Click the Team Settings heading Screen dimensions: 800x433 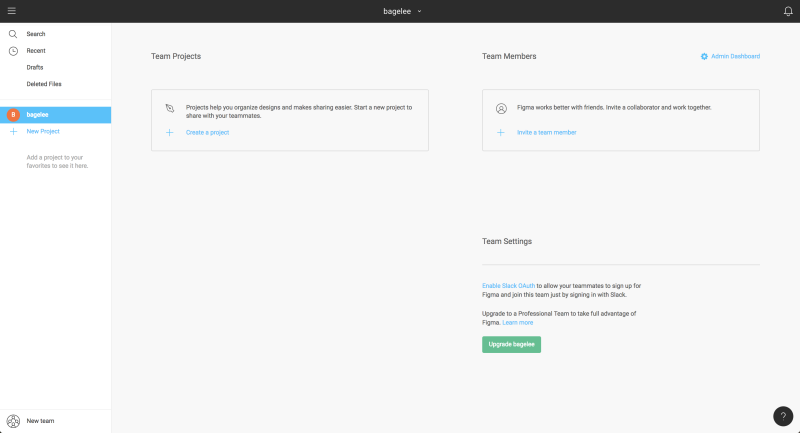pos(507,242)
